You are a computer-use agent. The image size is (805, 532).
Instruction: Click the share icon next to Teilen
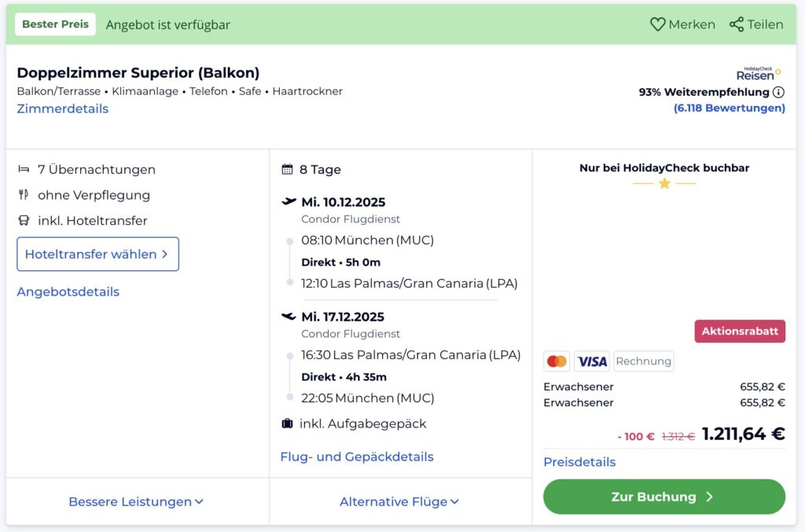pyautogui.click(x=736, y=24)
